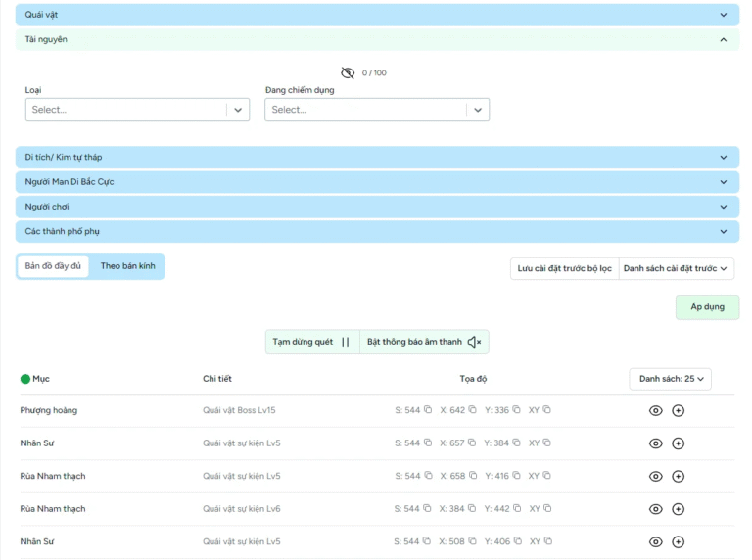752x560 pixels.
Task: Copy XY coordinates for Phượng hoàng row
Action: 547,410
